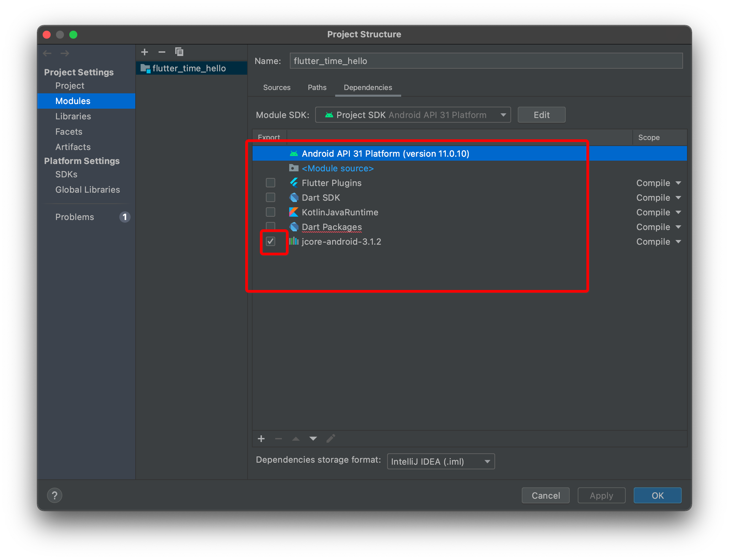This screenshot has width=729, height=560.
Task: Open Problems in the sidebar
Action: coord(75,217)
